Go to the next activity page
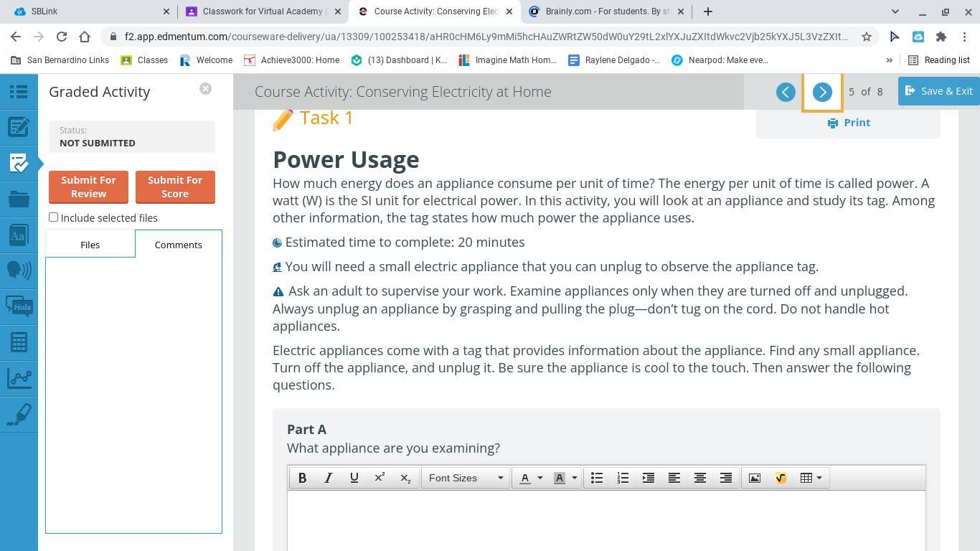 [822, 92]
